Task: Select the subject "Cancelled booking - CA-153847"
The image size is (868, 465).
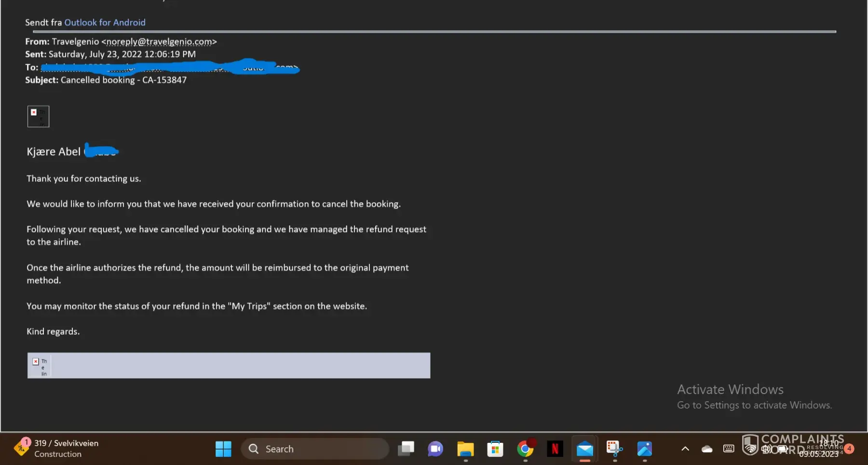Action: pos(123,80)
